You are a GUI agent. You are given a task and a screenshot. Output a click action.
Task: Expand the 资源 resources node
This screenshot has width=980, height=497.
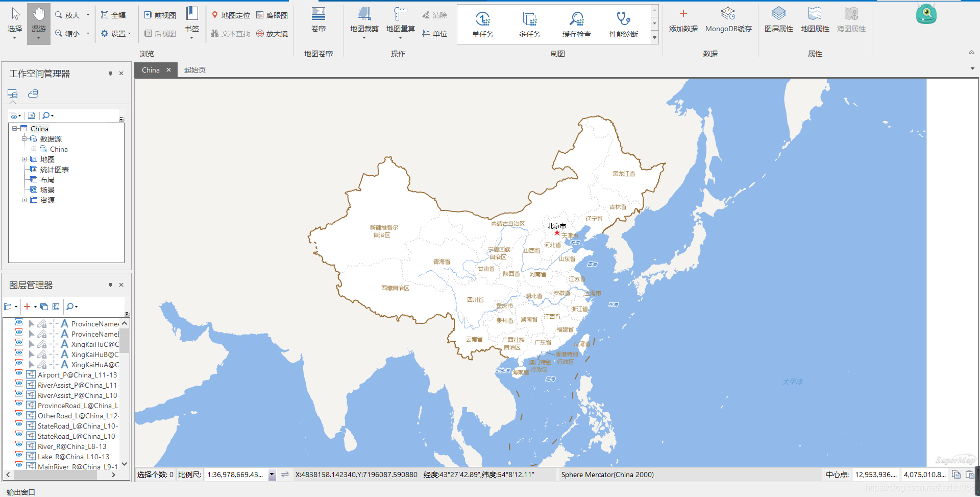click(x=24, y=200)
